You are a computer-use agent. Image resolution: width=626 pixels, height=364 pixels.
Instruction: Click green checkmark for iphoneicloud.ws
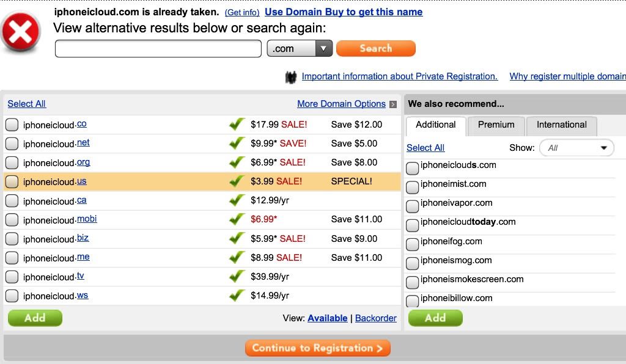pyautogui.click(x=237, y=295)
